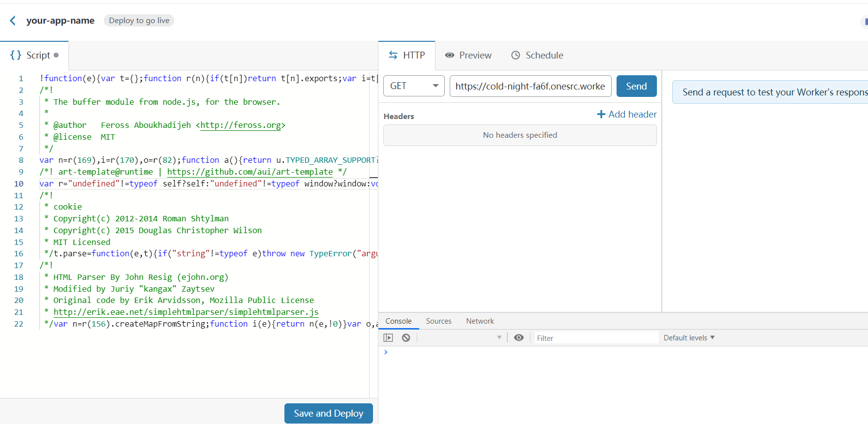
Task: Select the Console tab
Action: coord(398,321)
